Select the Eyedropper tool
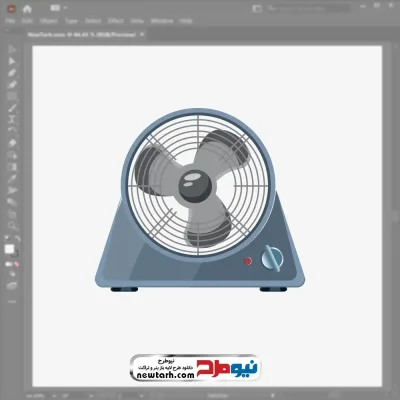 12,178
